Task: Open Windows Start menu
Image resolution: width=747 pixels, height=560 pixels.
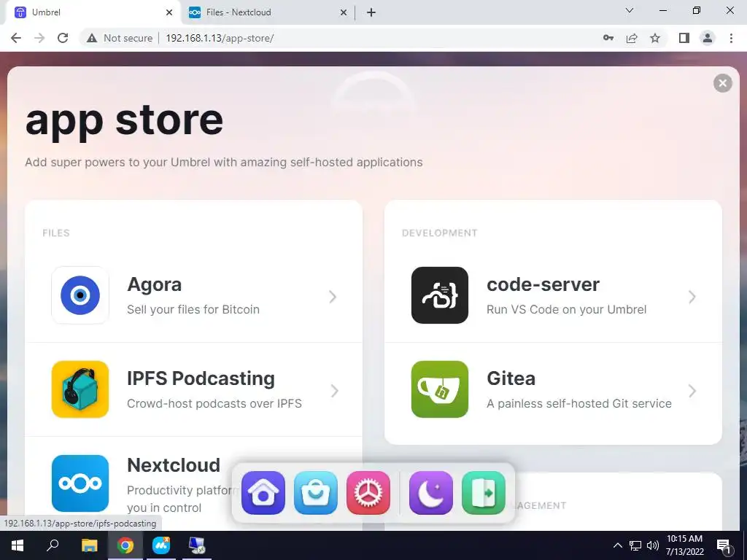Action: [x=18, y=545]
